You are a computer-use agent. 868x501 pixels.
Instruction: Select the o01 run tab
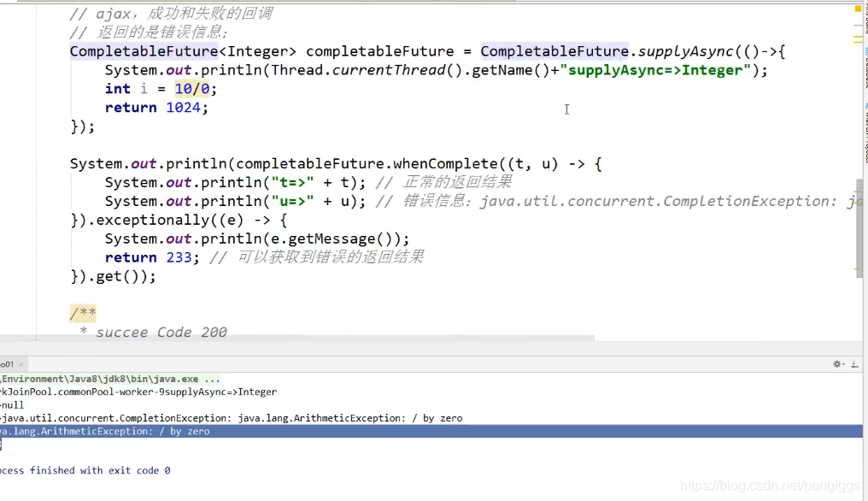(x=7, y=364)
